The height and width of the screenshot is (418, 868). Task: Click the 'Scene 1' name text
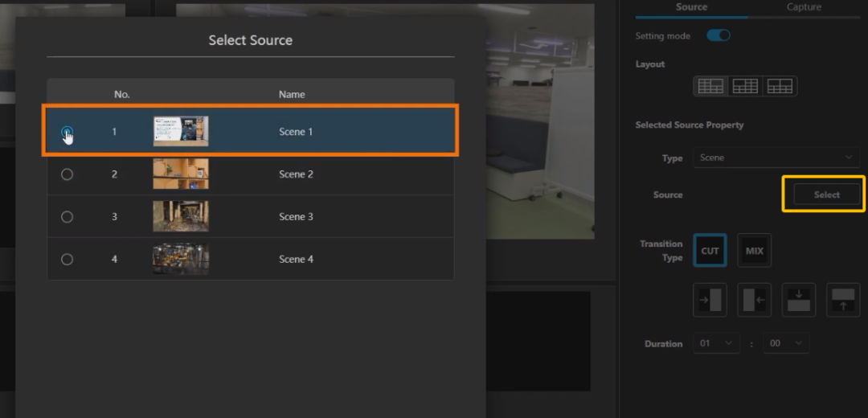click(x=296, y=132)
